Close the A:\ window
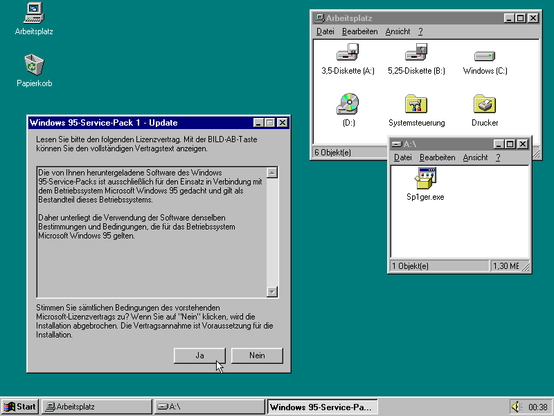 point(522,144)
